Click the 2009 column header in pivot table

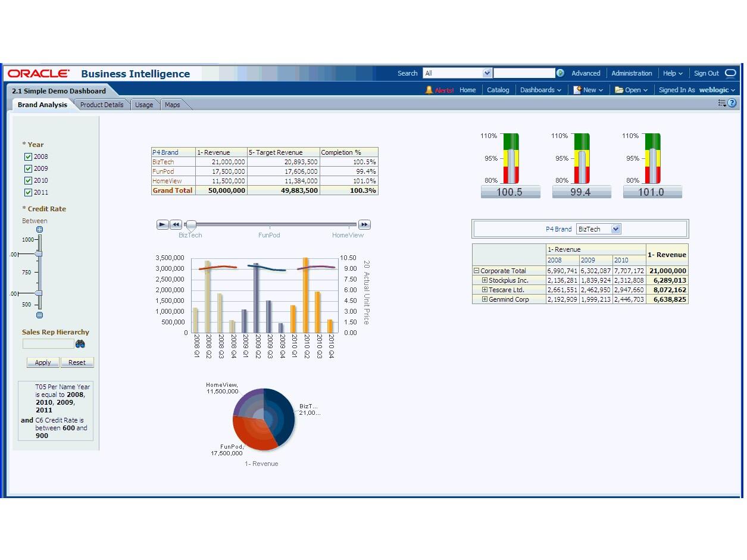(596, 260)
